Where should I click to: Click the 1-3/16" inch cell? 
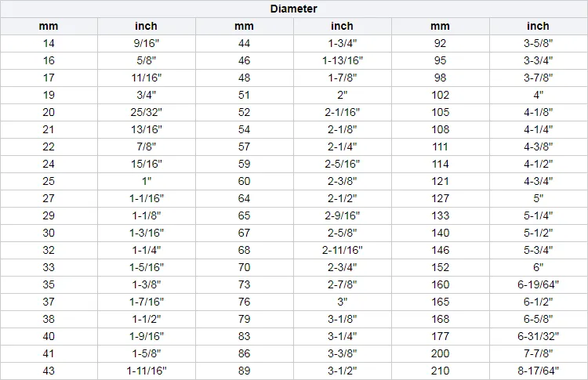[147, 233]
